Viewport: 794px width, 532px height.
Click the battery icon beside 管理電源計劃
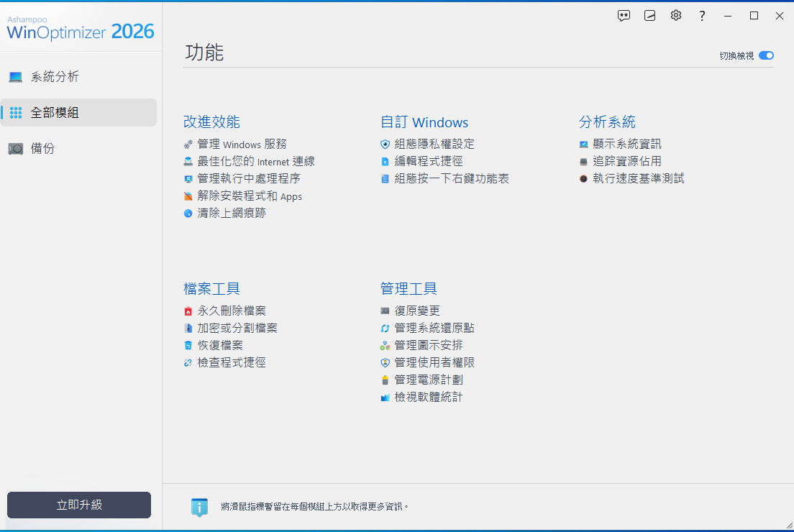point(385,380)
